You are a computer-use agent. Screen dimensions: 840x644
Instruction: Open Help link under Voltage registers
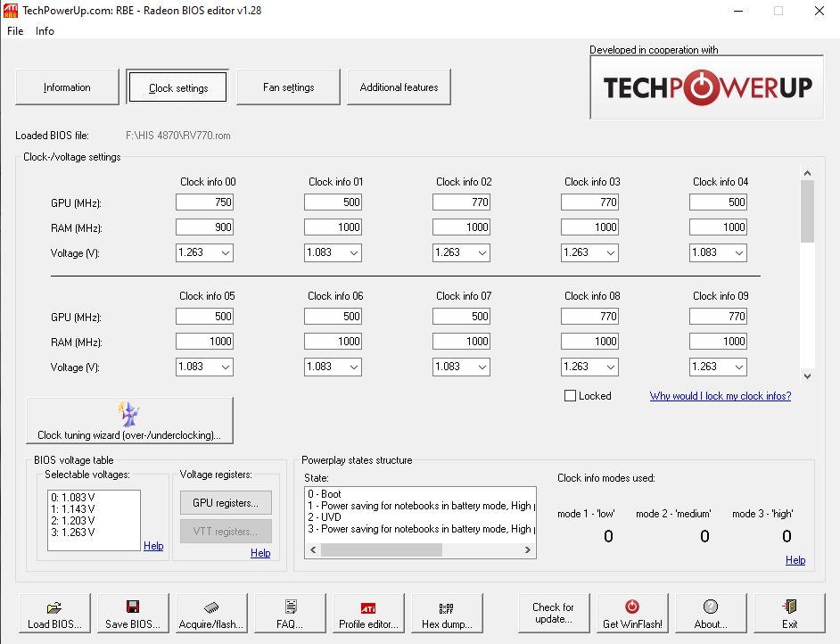coord(260,553)
